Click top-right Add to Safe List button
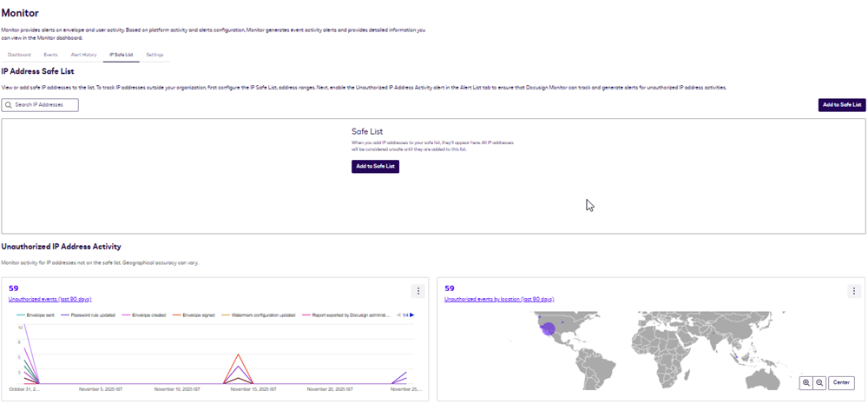Screen dimensions: 868x404 pos(841,105)
